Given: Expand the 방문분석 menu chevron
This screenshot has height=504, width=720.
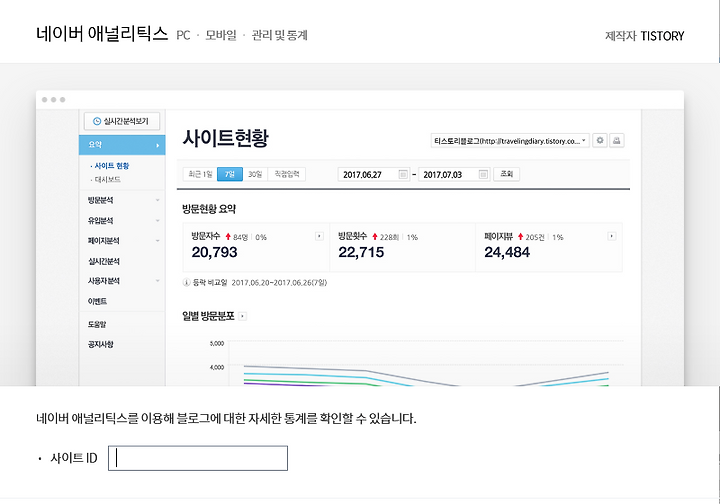Looking at the screenshot, I should pos(158,200).
